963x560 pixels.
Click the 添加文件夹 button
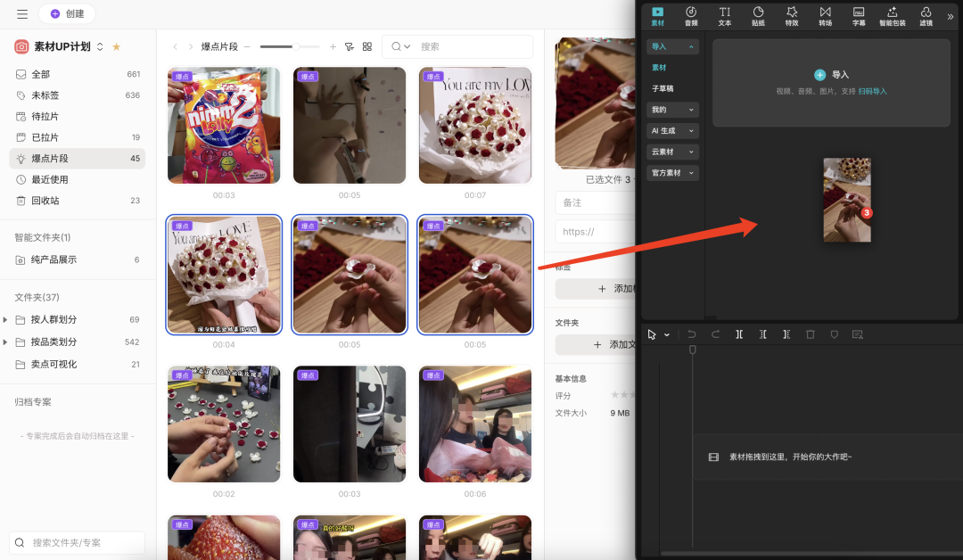595,344
